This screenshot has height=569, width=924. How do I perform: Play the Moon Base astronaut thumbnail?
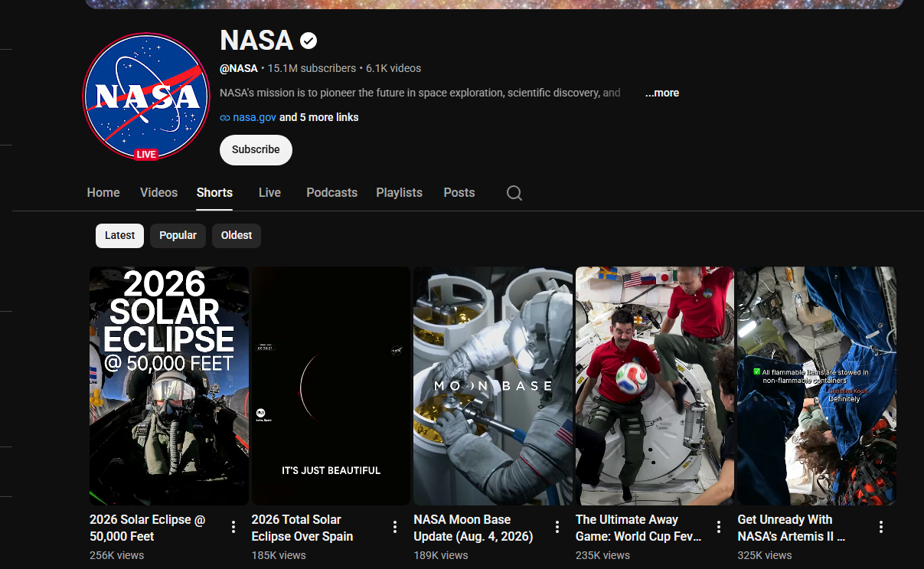pyautogui.click(x=493, y=385)
